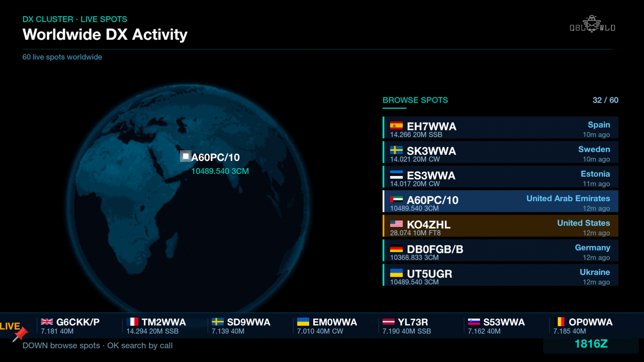Select the KO4ZHL callsign row
644x362 pixels.
500,226
